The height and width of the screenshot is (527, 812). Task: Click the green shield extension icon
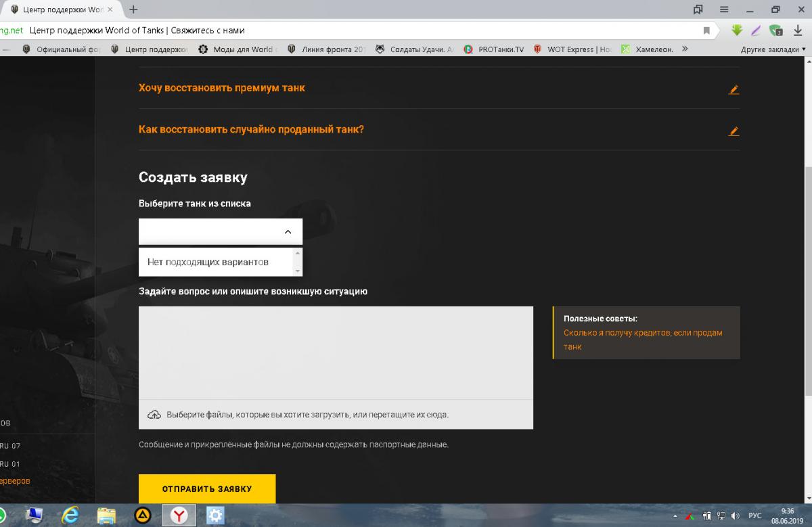click(777, 30)
